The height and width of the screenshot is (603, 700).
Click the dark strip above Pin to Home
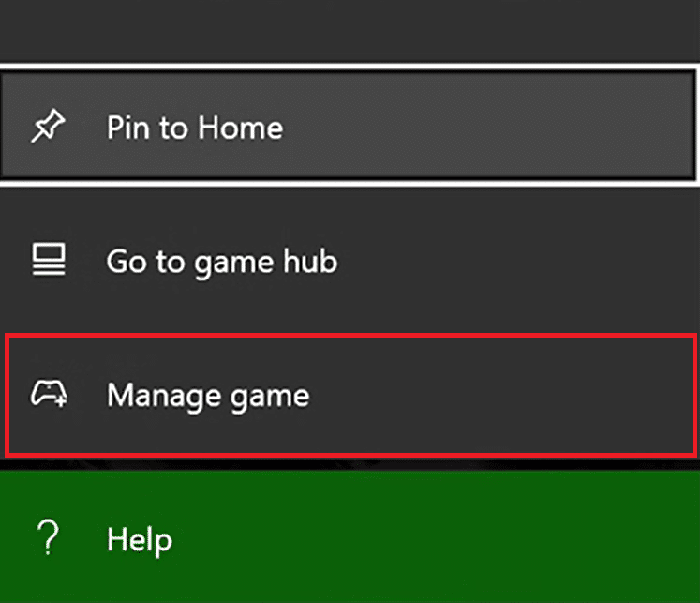[x=349, y=30]
